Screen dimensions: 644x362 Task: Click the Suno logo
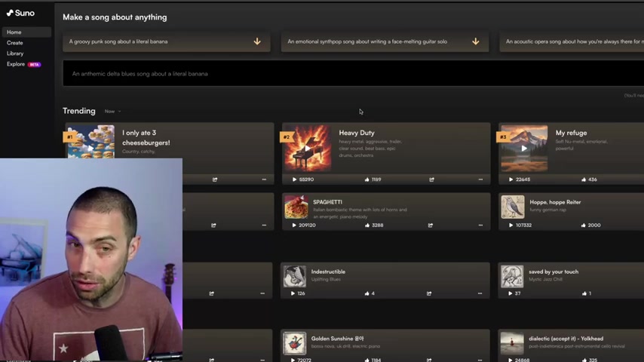click(20, 13)
